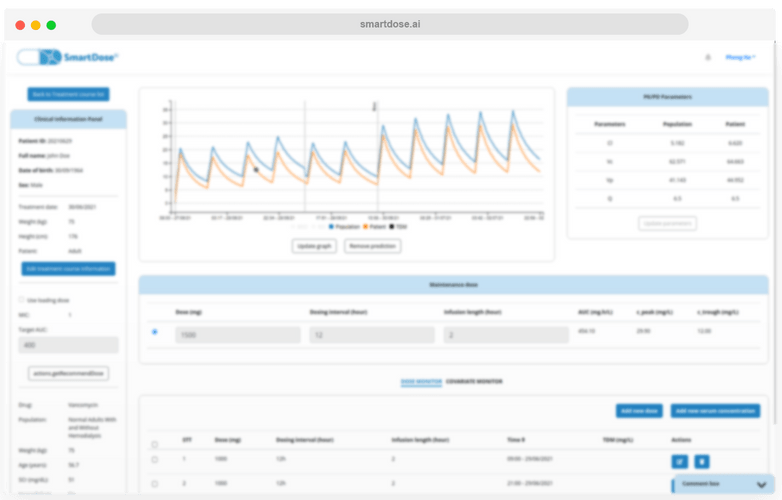The image size is (782, 500).
Task: Switch to the Covariate Monitor tab
Action: [474, 381]
